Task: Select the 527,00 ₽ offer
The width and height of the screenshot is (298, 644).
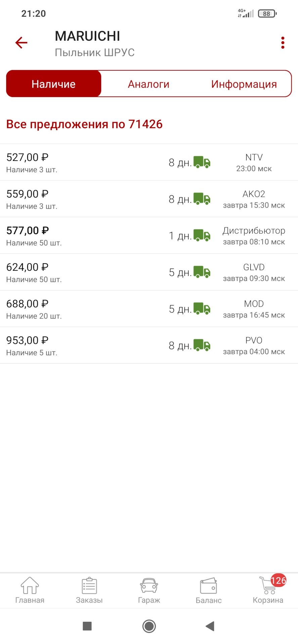Action: pos(149,162)
